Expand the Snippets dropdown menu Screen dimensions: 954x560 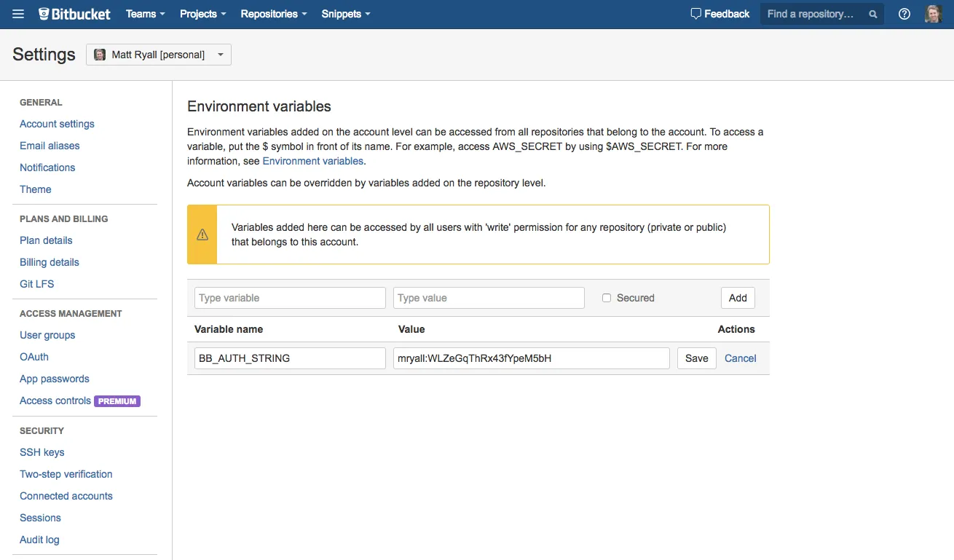(x=346, y=14)
